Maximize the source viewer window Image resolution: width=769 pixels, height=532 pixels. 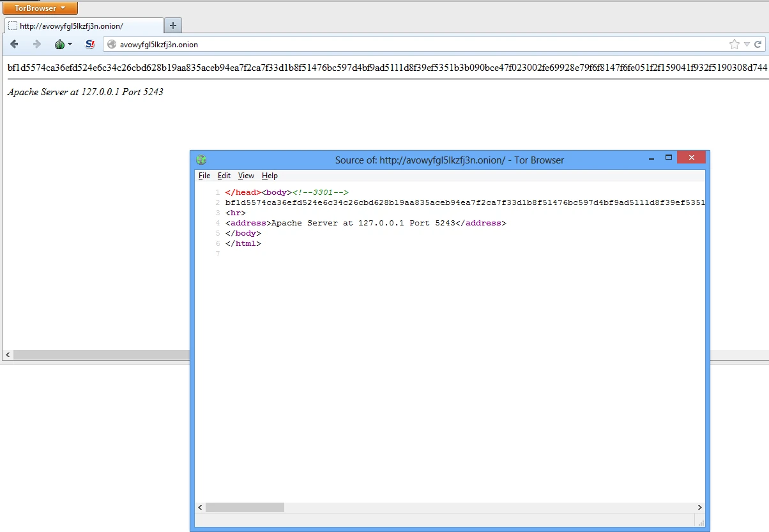click(x=669, y=157)
